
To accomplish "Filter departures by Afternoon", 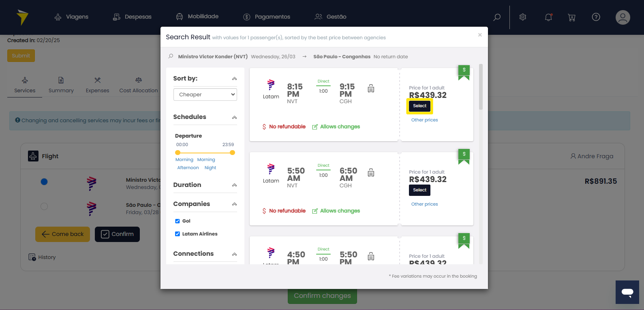I will coord(188,168).
